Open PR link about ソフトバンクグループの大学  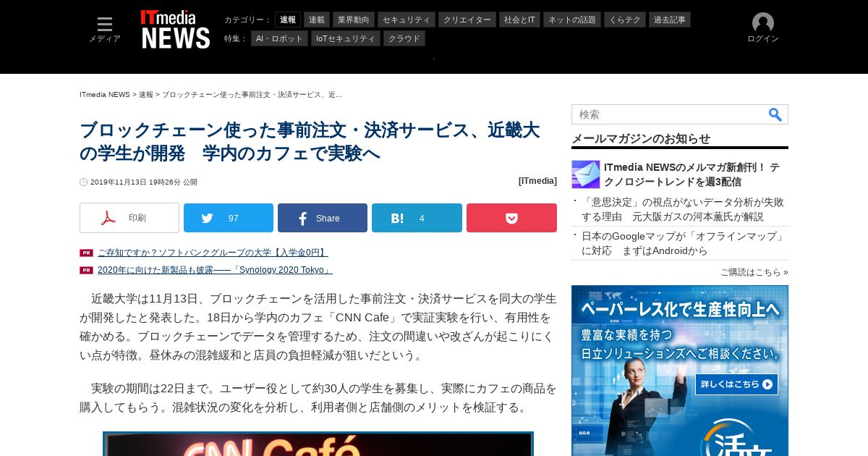(x=213, y=253)
